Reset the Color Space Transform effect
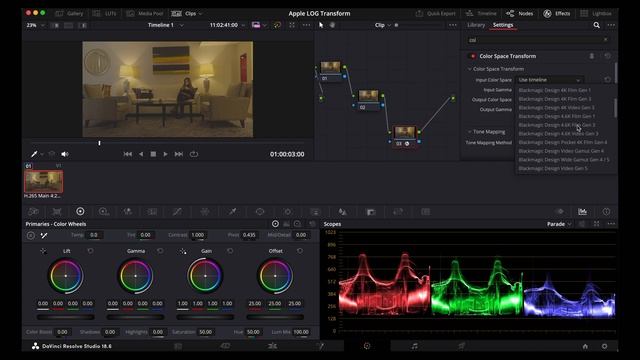Screen dimensions: 640x360 click(607, 56)
